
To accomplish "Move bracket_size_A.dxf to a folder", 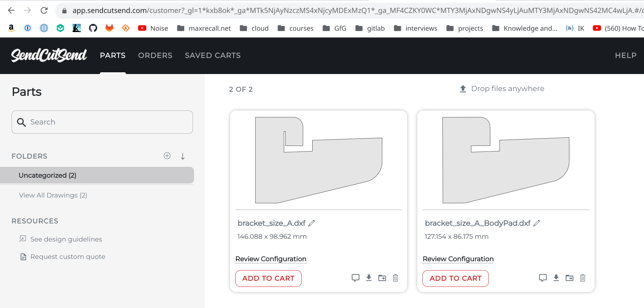I will [382, 278].
